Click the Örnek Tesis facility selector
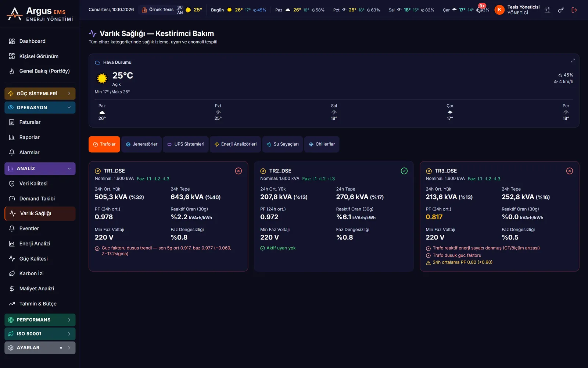This screenshot has width=588, height=368. (162, 10)
